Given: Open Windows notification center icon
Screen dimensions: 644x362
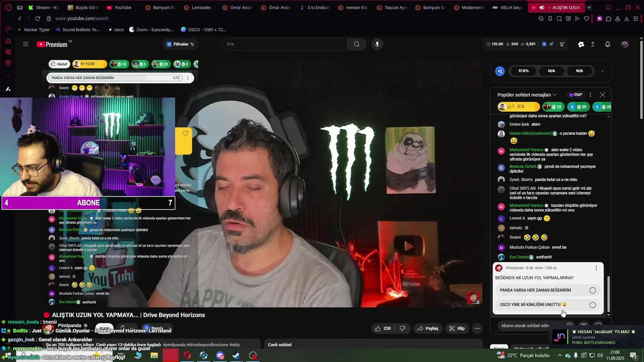Looking at the screenshot, I should (x=633, y=355).
